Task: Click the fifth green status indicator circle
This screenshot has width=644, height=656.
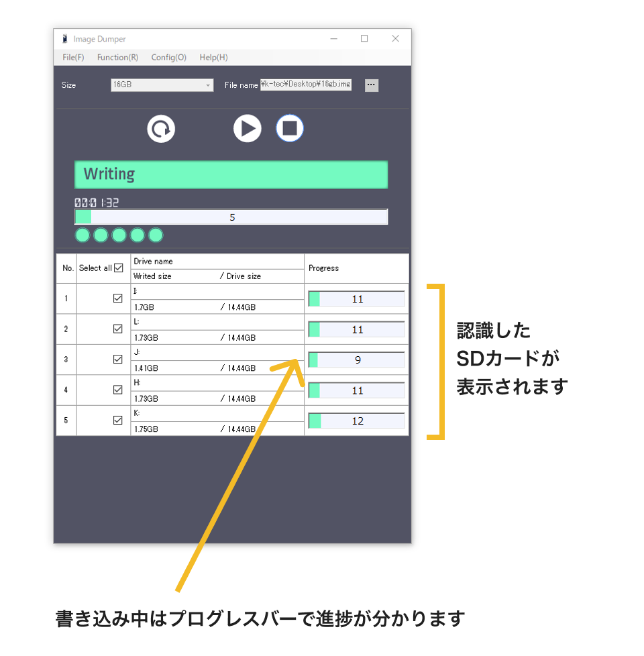Action: click(156, 235)
